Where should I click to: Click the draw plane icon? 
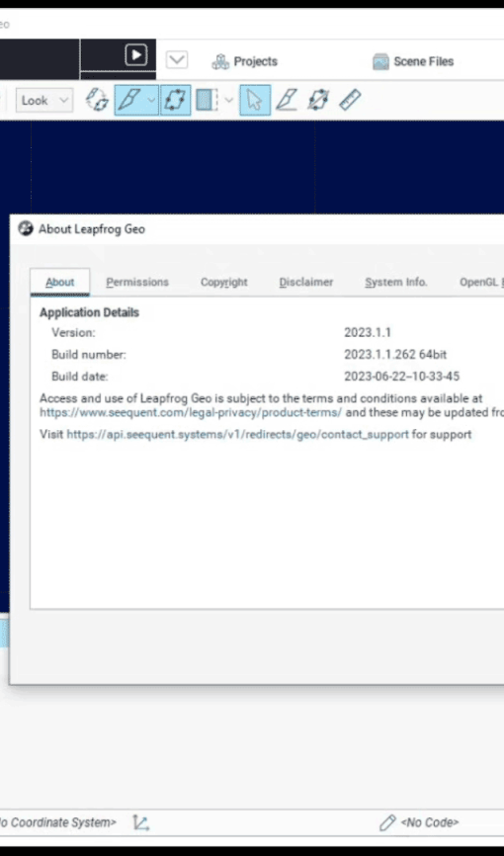pos(318,101)
